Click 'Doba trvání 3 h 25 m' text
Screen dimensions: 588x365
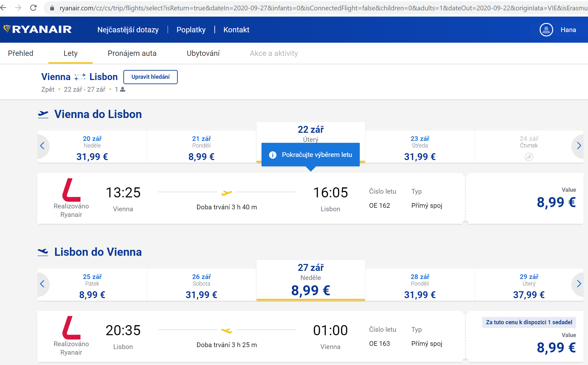tap(227, 345)
